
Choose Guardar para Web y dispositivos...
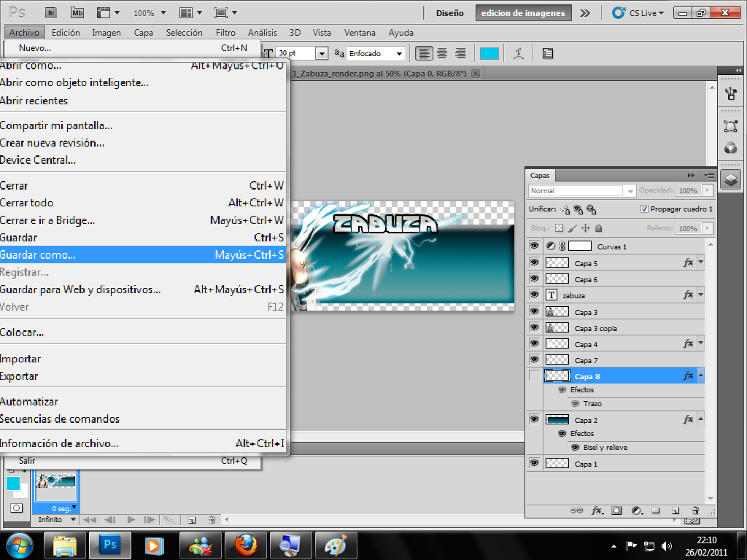pos(142,289)
